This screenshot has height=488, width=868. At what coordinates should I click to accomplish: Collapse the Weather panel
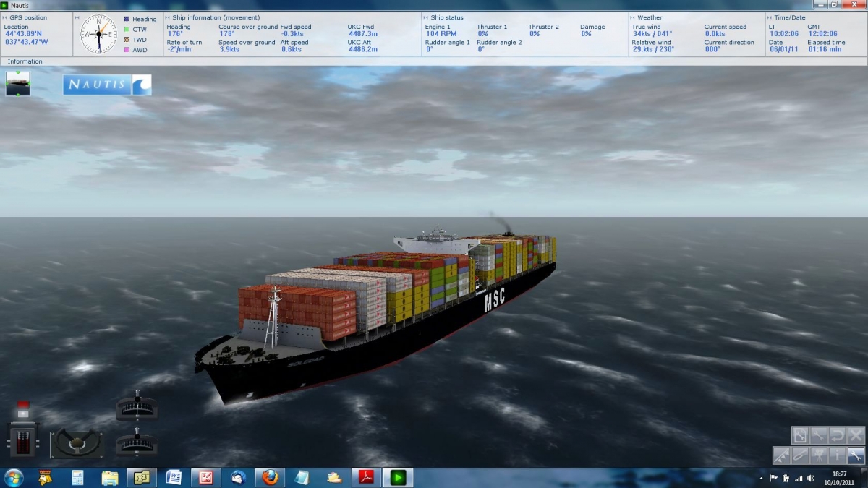pos(633,17)
